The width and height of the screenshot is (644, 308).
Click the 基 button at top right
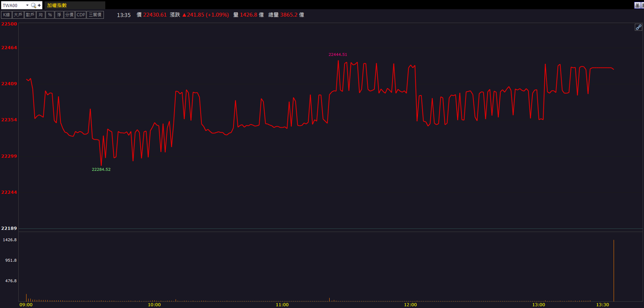[x=637, y=5]
